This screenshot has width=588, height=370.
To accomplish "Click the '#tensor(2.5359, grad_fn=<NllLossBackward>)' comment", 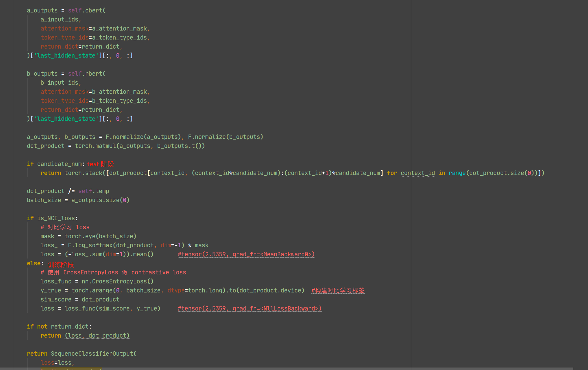I will click(249, 309).
